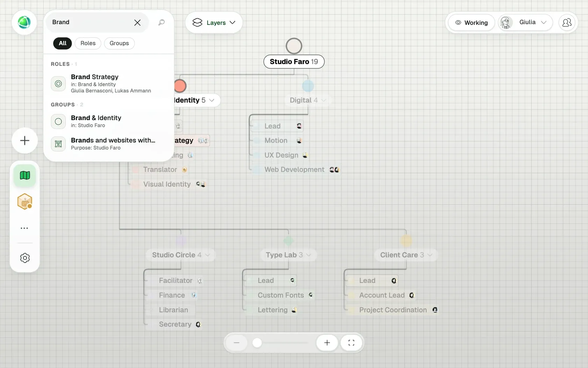The height and width of the screenshot is (368, 588).
Task: Select the UX Design role
Action: pyautogui.click(x=281, y=155)
